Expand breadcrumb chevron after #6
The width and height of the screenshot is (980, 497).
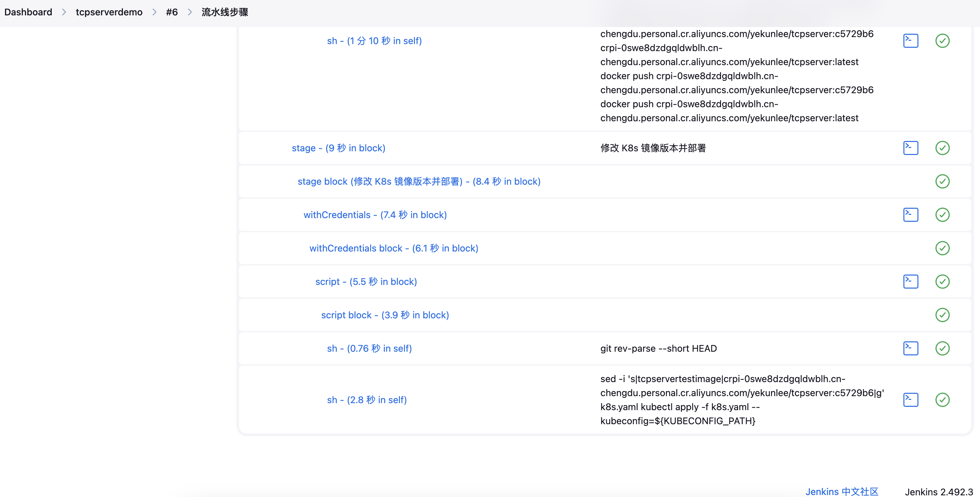tap(190, 12)
